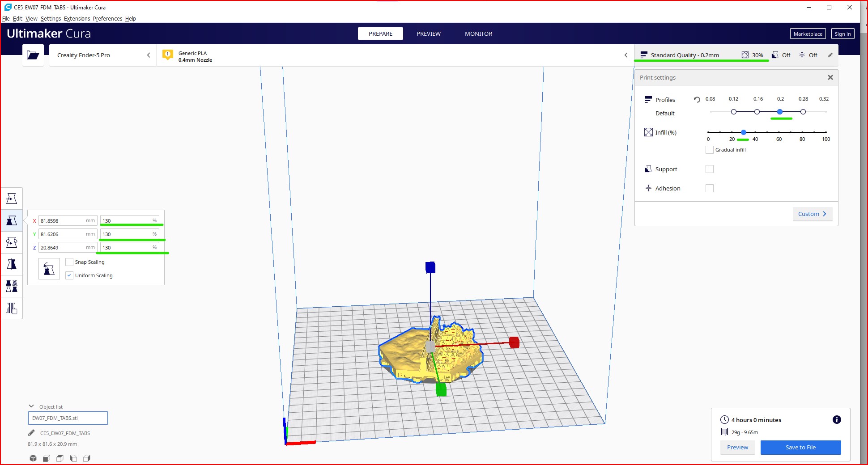868x465 pixels.
Task: Click the pencil icon in print settings header
Action: [830, 55]
